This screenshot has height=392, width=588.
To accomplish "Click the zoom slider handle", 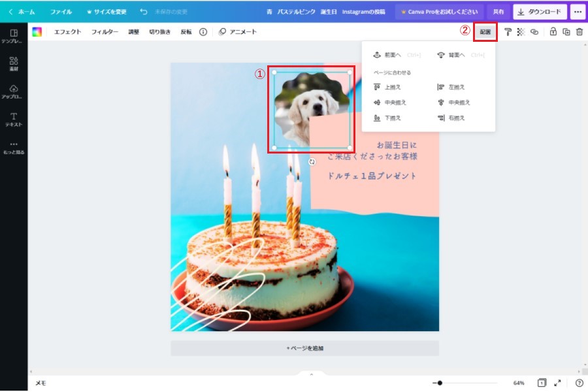I will click(440, 383).
